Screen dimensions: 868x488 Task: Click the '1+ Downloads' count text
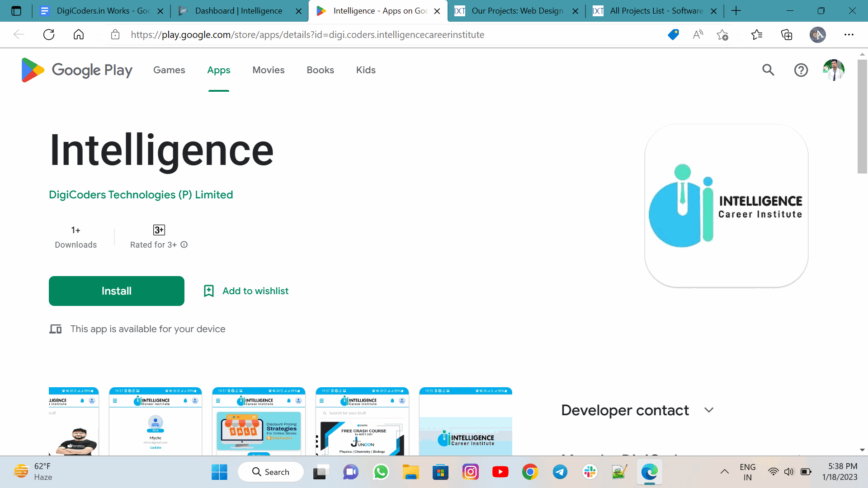(76, 237)
